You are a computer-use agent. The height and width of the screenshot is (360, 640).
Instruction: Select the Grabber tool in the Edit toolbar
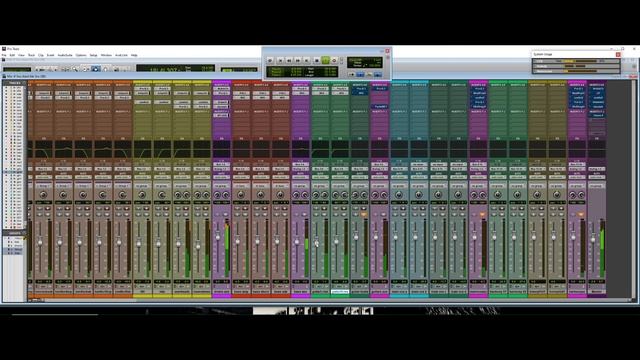(x=106, y=69)
